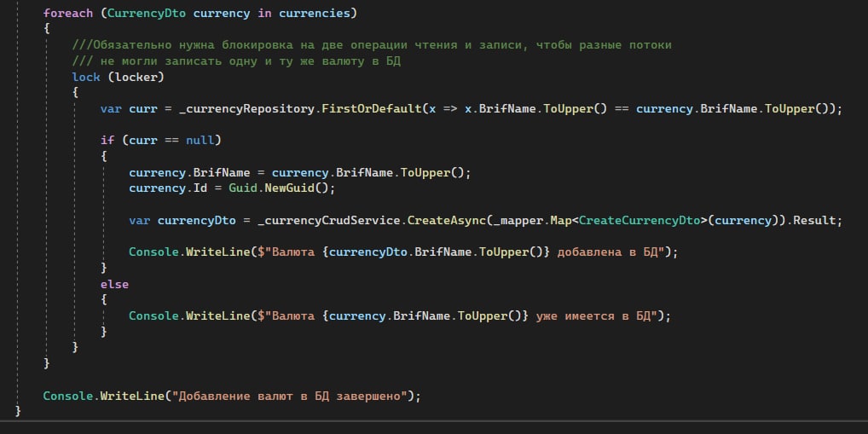Click the CreateCurrencyDto generic type argument

pos(639,220)
